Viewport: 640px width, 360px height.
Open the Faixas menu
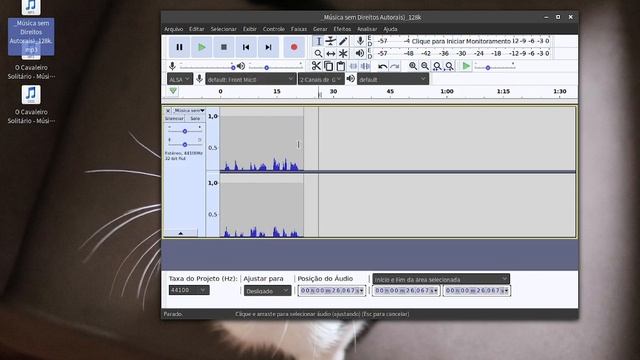pos(299,29)
